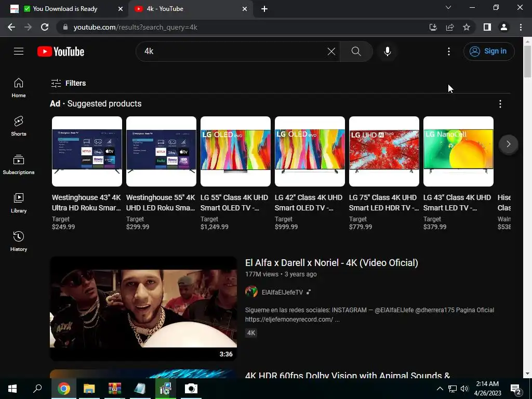Image resolution: width=532 pixels, height=399 pixels.
Task: Open WinRAR from the taskbar
Action: pos(115,389)
